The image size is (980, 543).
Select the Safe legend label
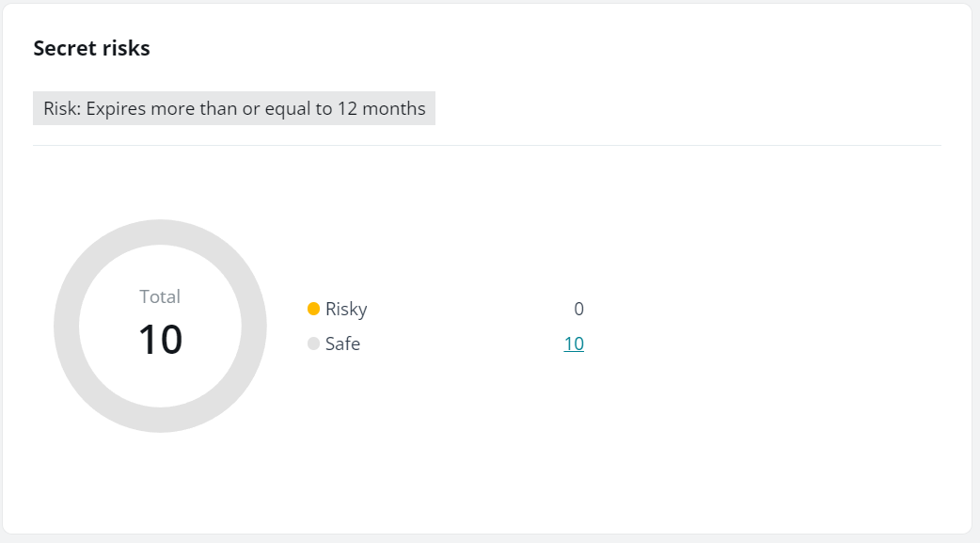342,344
